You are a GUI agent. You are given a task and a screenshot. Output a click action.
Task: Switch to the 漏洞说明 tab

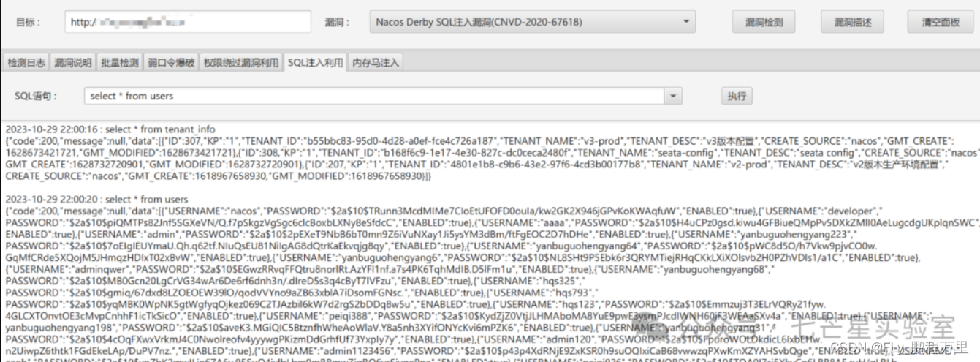(x=72, y=63)
